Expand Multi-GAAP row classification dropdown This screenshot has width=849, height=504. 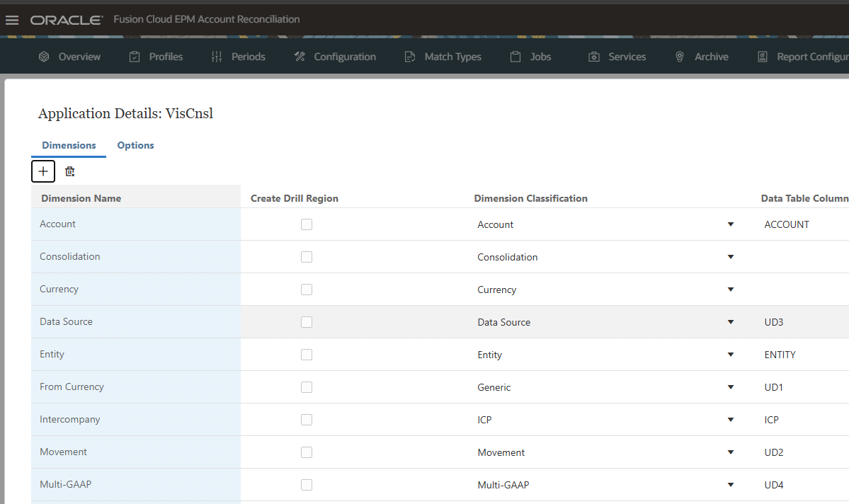731,484
